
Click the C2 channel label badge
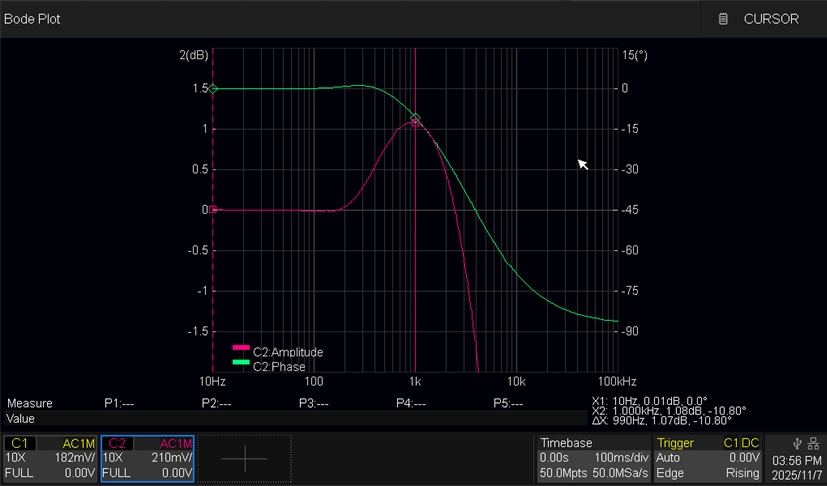[116, 443]
